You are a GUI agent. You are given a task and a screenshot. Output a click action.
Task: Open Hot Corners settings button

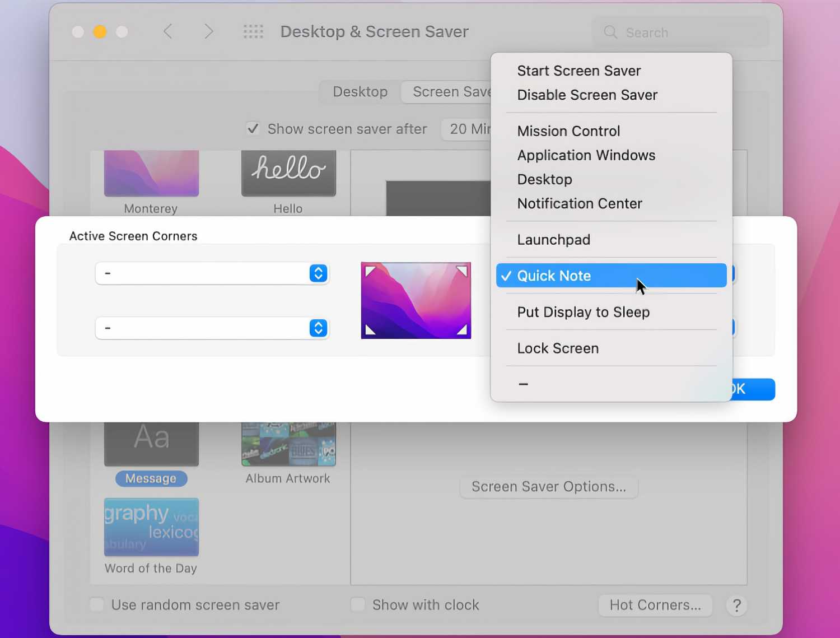point(655,605)
